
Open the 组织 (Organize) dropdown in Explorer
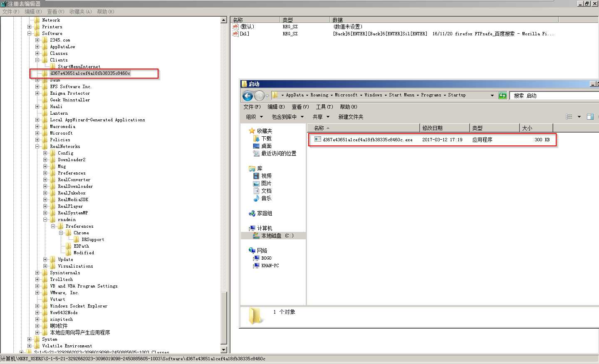pos(255,117)
